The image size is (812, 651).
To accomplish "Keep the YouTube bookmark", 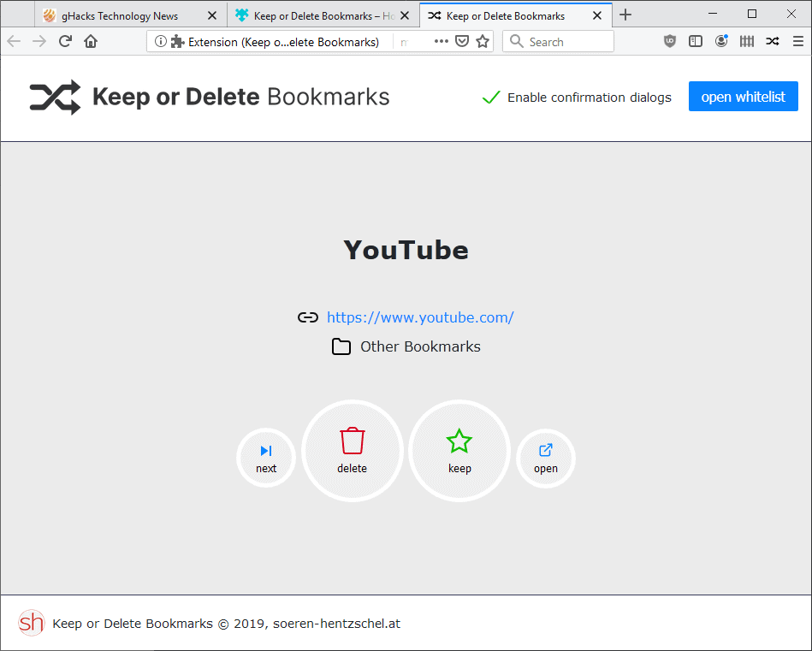I will (459, 451).
